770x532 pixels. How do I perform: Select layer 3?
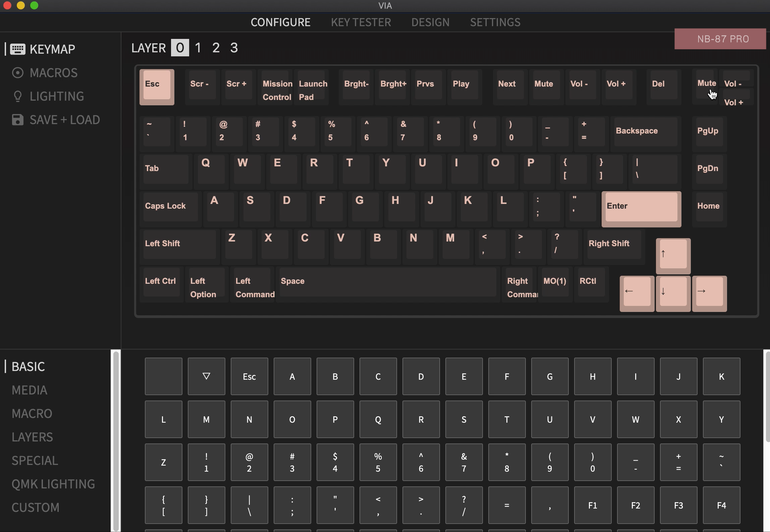pos(234,48)
